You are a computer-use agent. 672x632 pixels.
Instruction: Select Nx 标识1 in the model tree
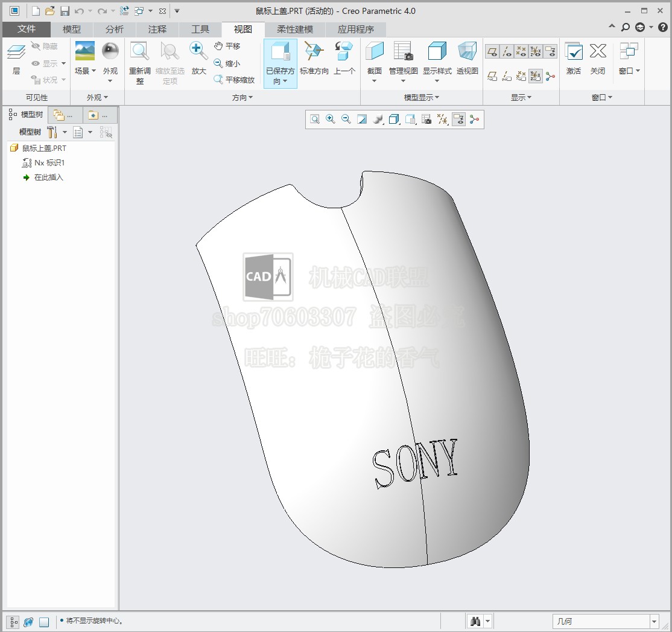[x=49, y=162]
